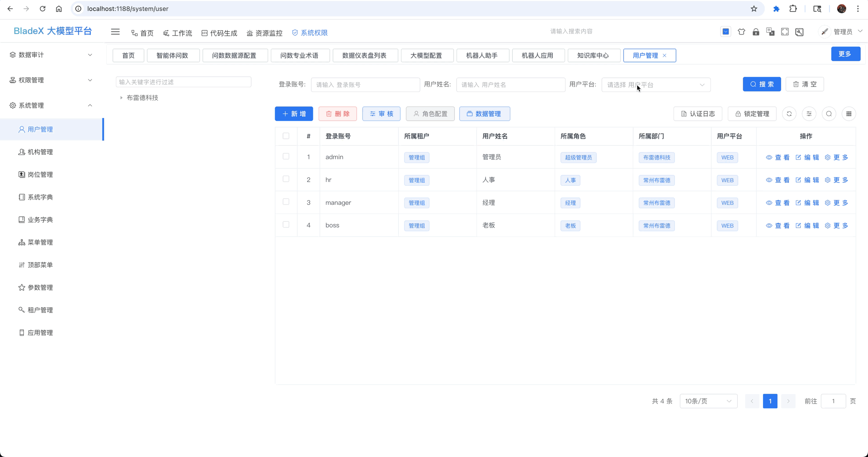Expand the 布雷德科技 tree node

[122, 98]
